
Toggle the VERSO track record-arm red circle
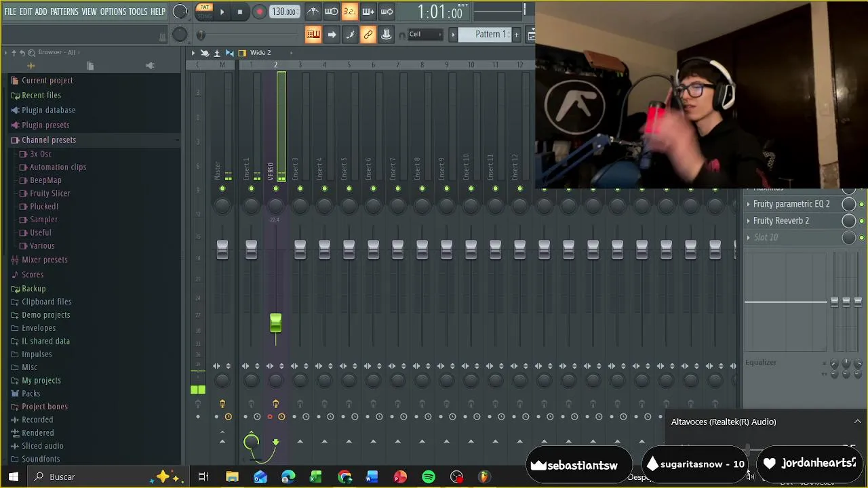click(x=269, y=416)
